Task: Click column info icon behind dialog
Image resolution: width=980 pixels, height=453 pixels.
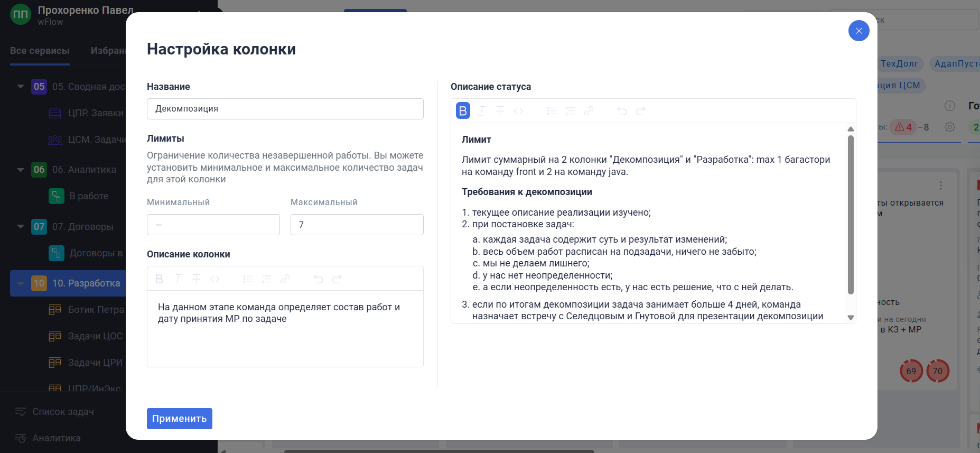Action: pos(950,106)
